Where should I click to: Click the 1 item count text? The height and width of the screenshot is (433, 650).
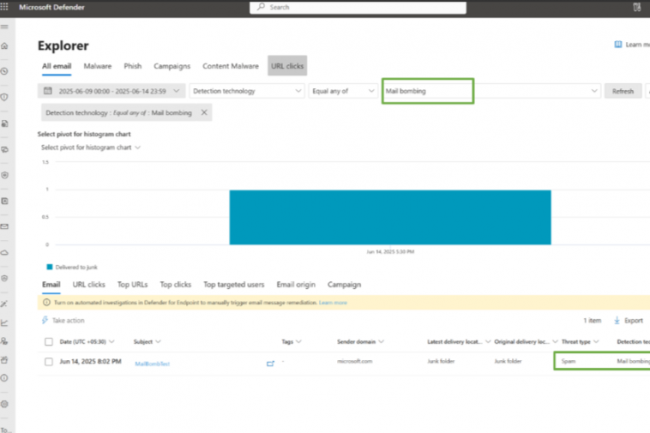[x=592, y=320]
